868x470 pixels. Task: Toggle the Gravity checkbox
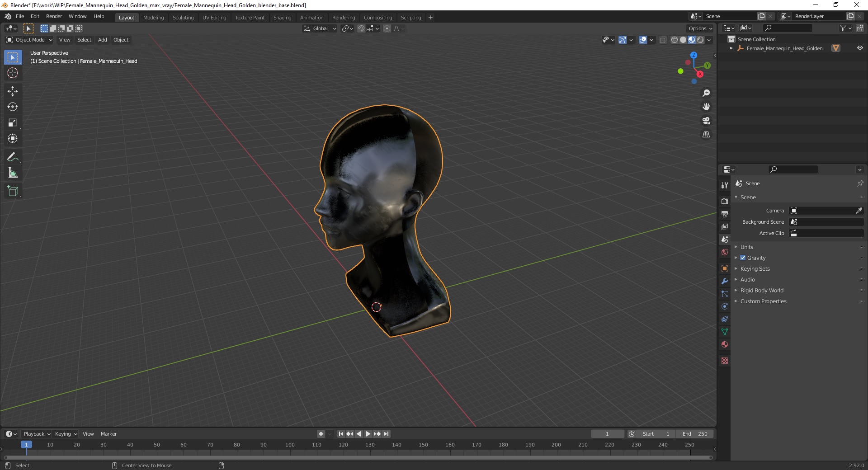click(x=743, y=258)
